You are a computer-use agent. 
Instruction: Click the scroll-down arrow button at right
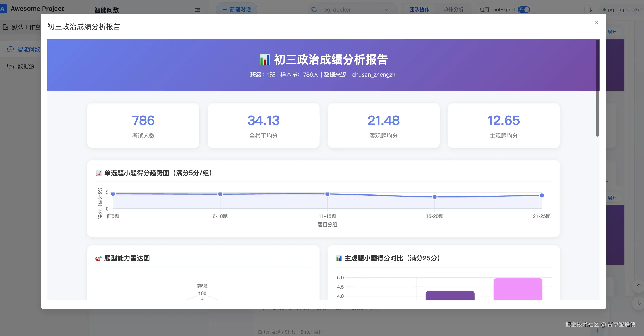[639, 303]
